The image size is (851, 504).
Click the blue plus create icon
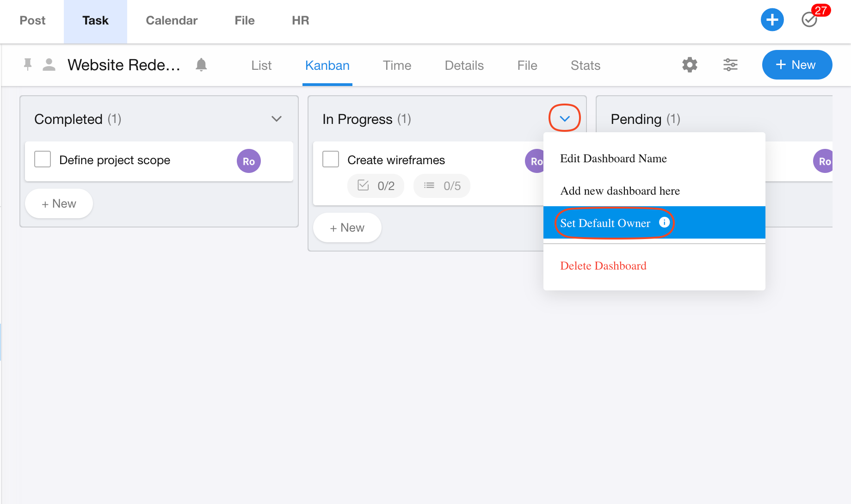pyautogui.click(x=772, y=20)
